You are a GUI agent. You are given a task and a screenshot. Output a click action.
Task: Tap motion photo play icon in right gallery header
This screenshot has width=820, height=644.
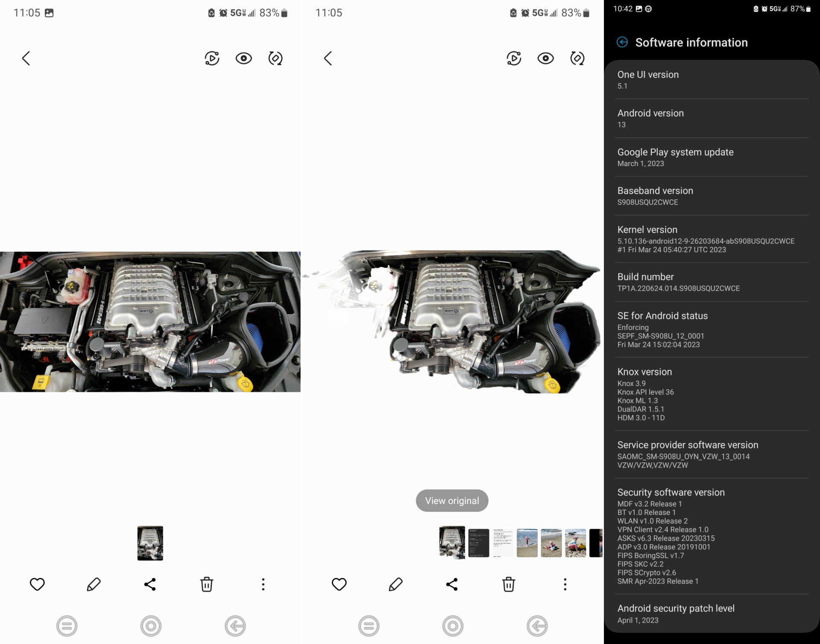(x=514, y=58)
